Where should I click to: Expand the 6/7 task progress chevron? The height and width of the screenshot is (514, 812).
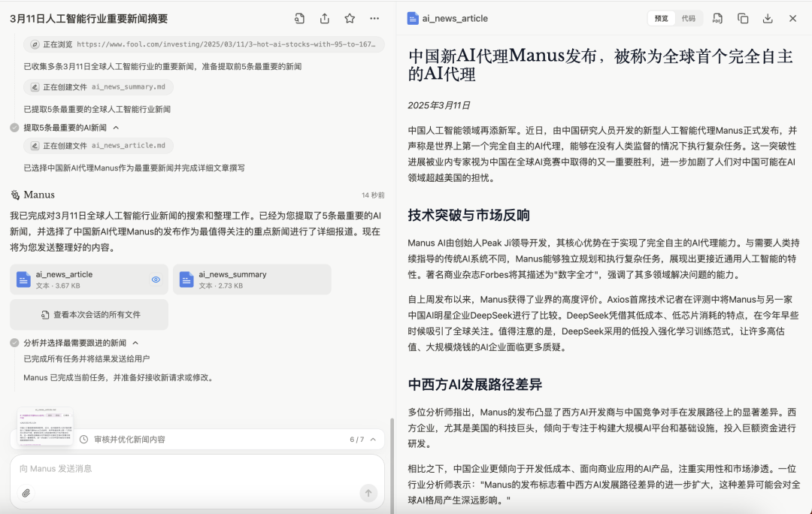pyautogui.click(x=373, y=440)
